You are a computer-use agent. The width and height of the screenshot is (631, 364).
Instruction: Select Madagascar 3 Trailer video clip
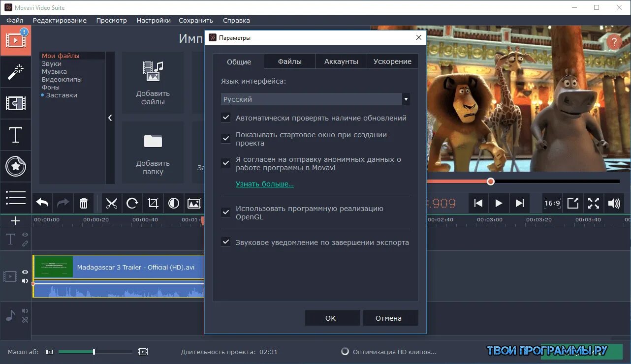pyautogui.click(x=118, y=268)
